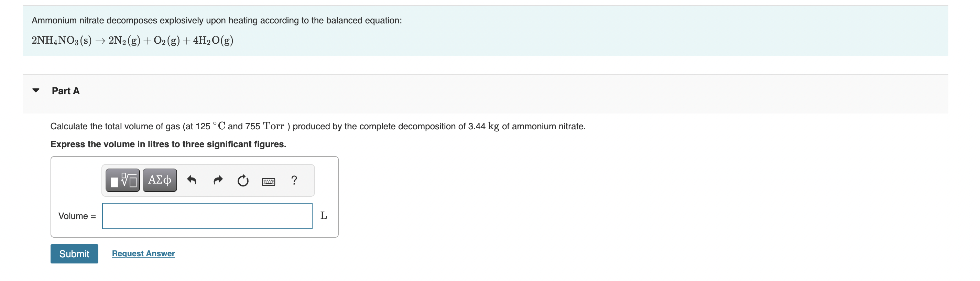Click the Part A header label

pyautogui.click(x=65, y=90)
